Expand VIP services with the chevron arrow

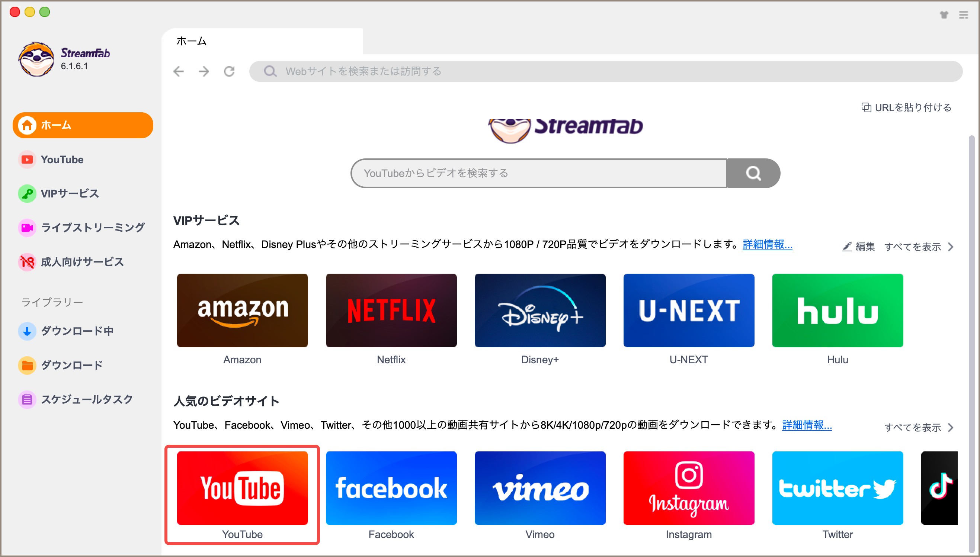(951, 247)
